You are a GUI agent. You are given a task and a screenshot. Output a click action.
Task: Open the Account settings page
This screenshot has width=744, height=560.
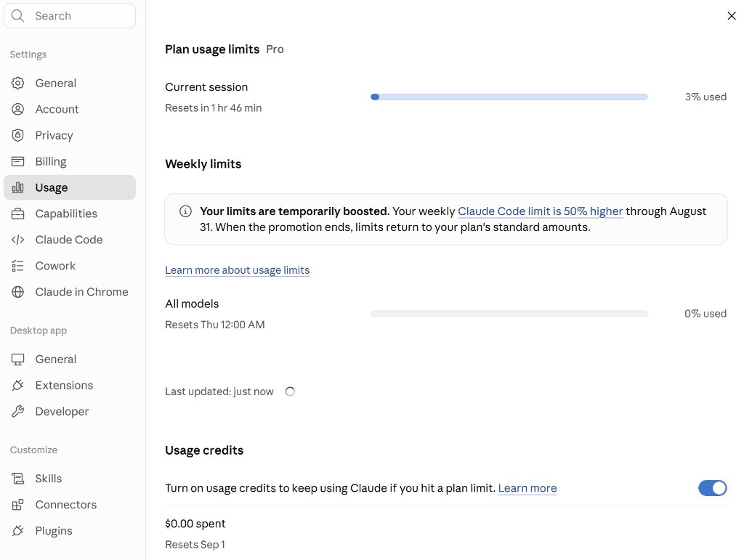[x=70, y=109]
